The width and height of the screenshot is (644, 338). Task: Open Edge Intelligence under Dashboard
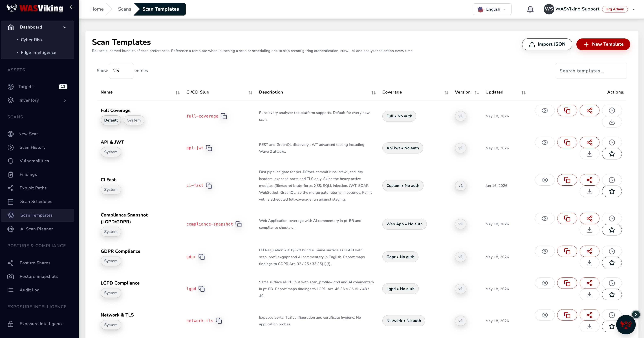tap(38, 53)
